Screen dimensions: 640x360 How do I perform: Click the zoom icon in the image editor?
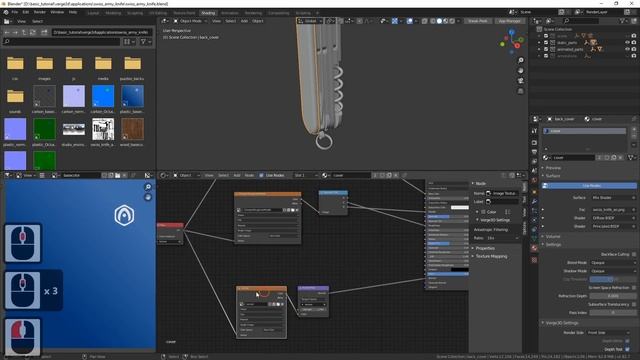(148, 187)
